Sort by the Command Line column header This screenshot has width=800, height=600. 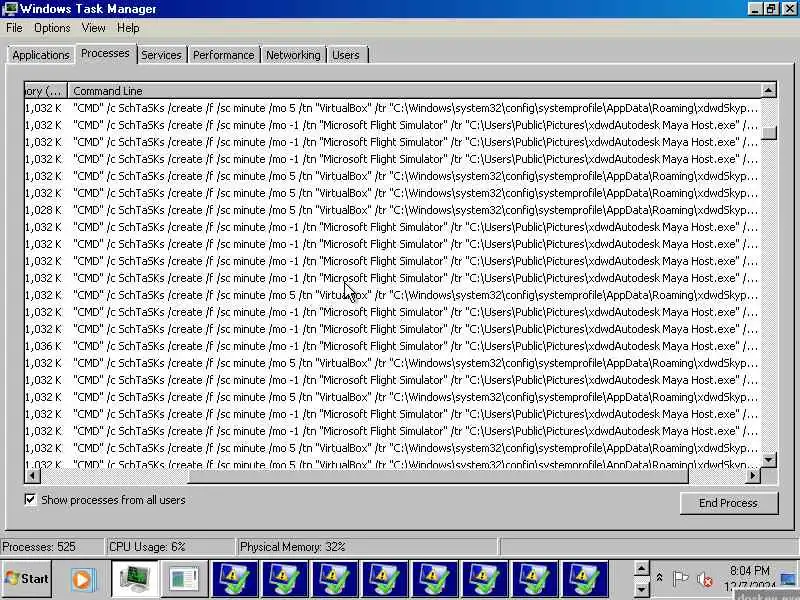tap(414, 91)
